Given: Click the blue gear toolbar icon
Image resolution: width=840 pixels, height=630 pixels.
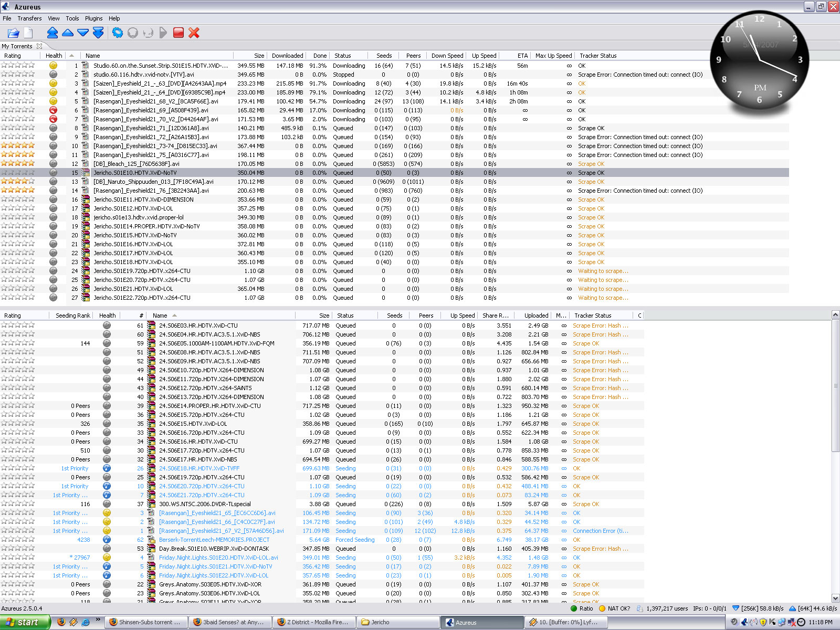Looking at the screenshot, I should click(x=118, y=33).
